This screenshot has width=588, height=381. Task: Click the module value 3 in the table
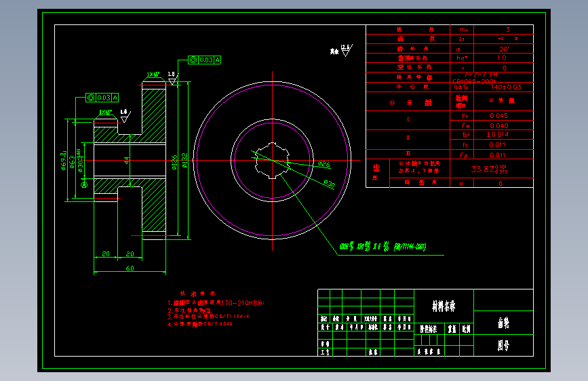(508, 29)
